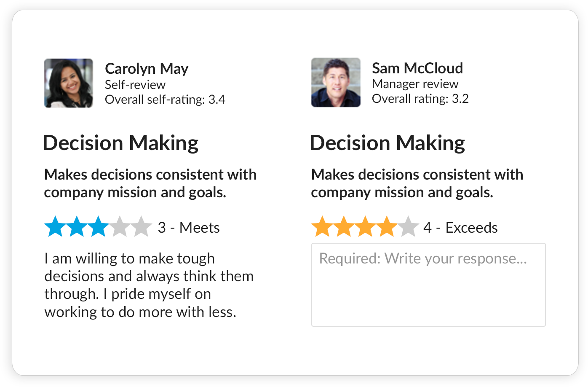
Task: Click the third blue star in self-review
Action: coord(98,227)
